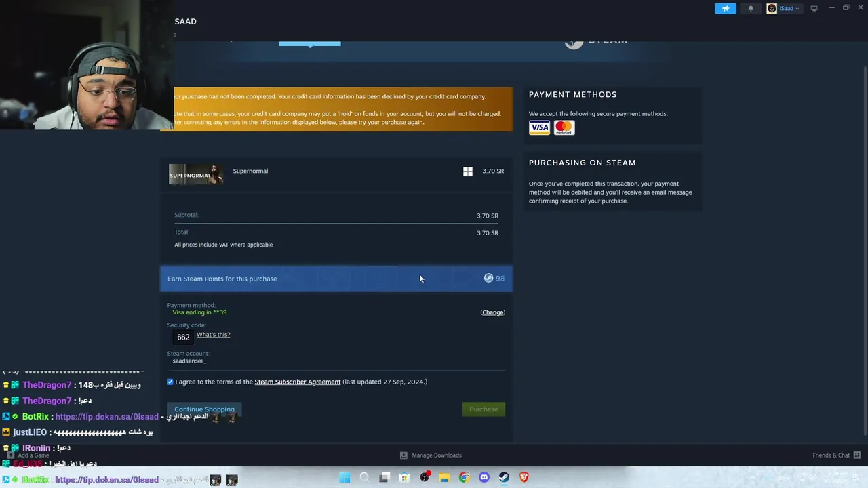Enter Big Picture mode via monitor icon
Image resolution: width=868 pixels, height=488 pixels.
[x=814, y=9]
